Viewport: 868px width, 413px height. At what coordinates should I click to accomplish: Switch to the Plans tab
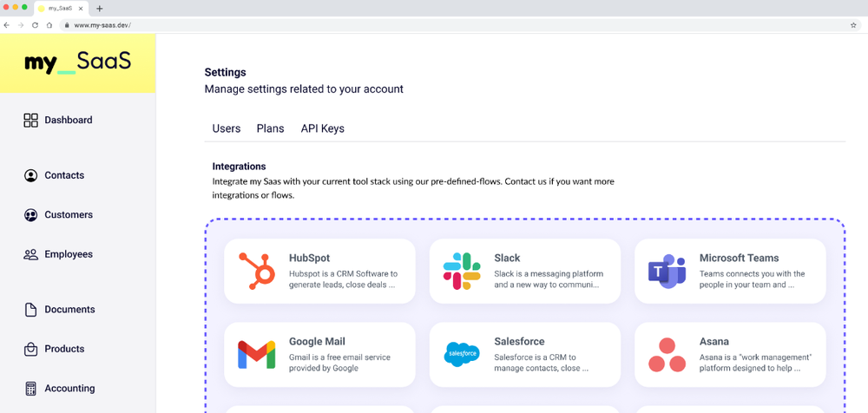[x=270, y=128]
